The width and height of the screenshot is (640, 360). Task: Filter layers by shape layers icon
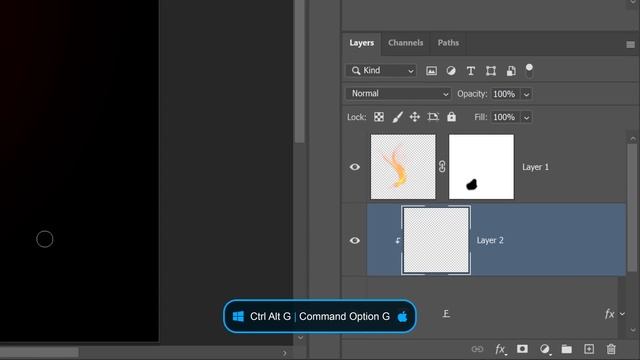click(491, 71)
